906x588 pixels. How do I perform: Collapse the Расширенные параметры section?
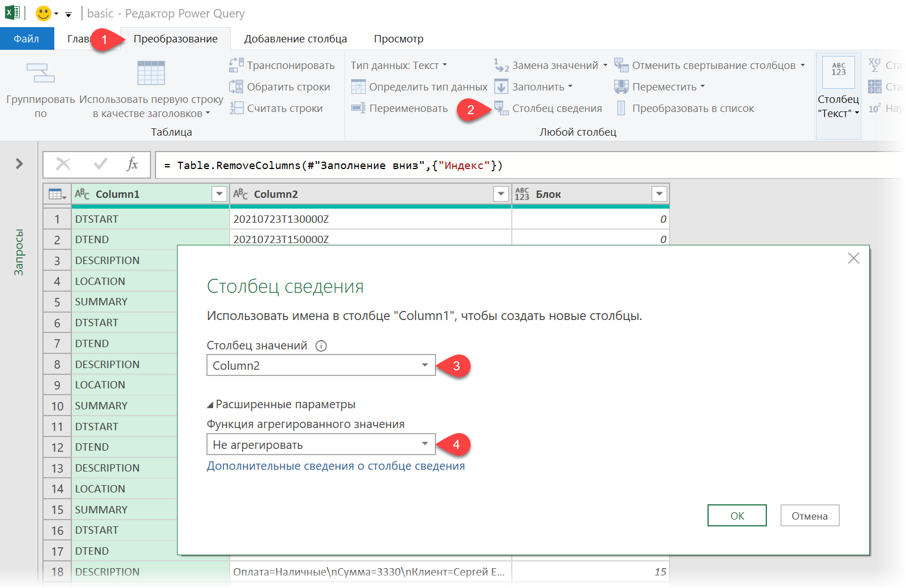tap(210, 405)
